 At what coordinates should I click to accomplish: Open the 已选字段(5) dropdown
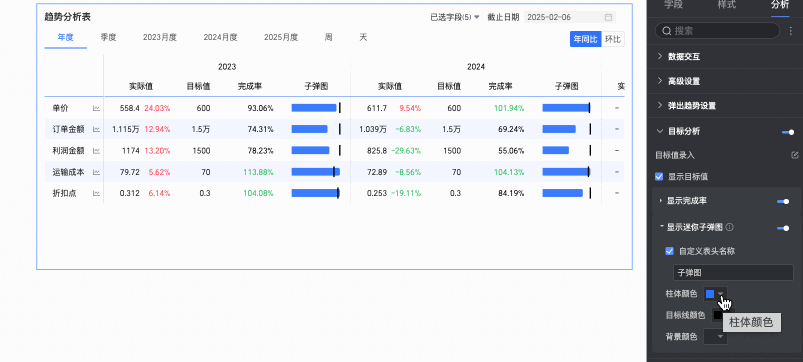tap(455, 17)
